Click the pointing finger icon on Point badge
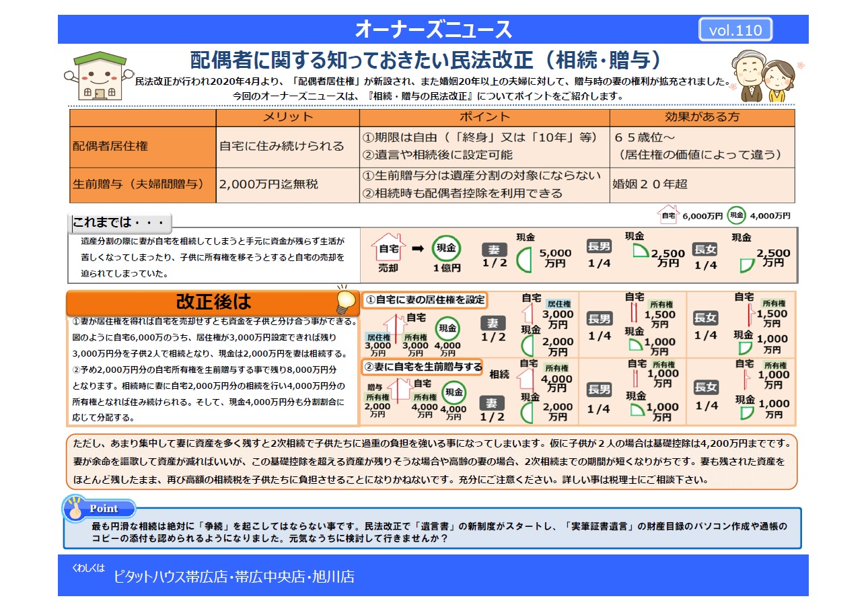Viewport: 868px width, 613px height. (x=74, y=509)
